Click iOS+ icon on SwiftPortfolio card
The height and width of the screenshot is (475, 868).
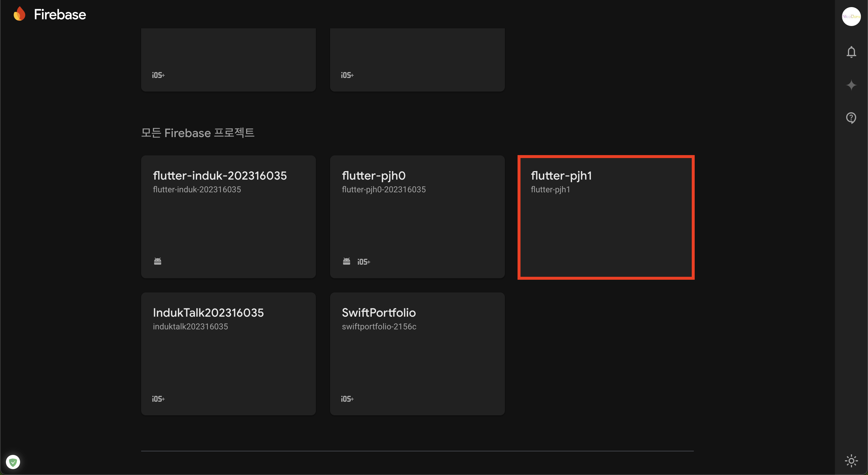tap(347, 399)
